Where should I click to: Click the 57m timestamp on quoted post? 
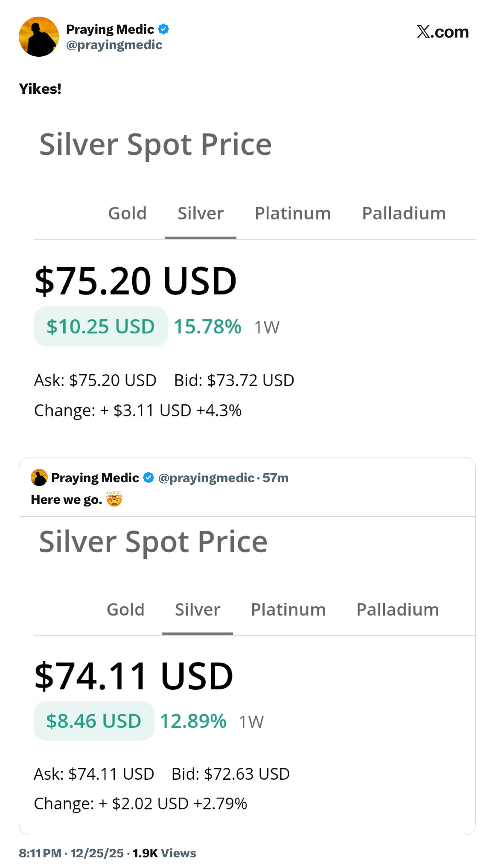pos(275,477)
